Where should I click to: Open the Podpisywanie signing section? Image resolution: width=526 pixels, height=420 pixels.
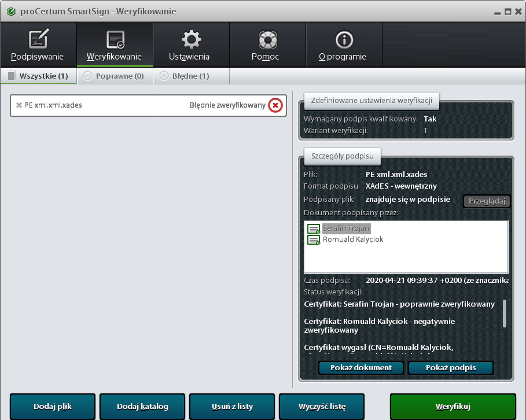[39, 45]
